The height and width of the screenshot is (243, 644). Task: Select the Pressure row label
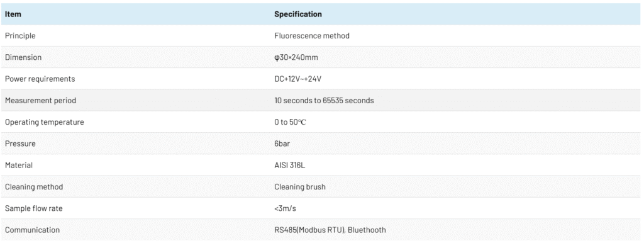[20, 144]
